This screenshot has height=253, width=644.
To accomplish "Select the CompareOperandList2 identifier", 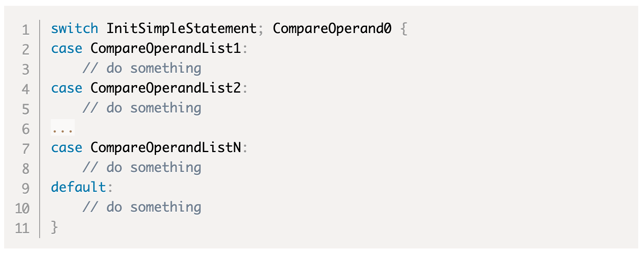I will [166, 88].
